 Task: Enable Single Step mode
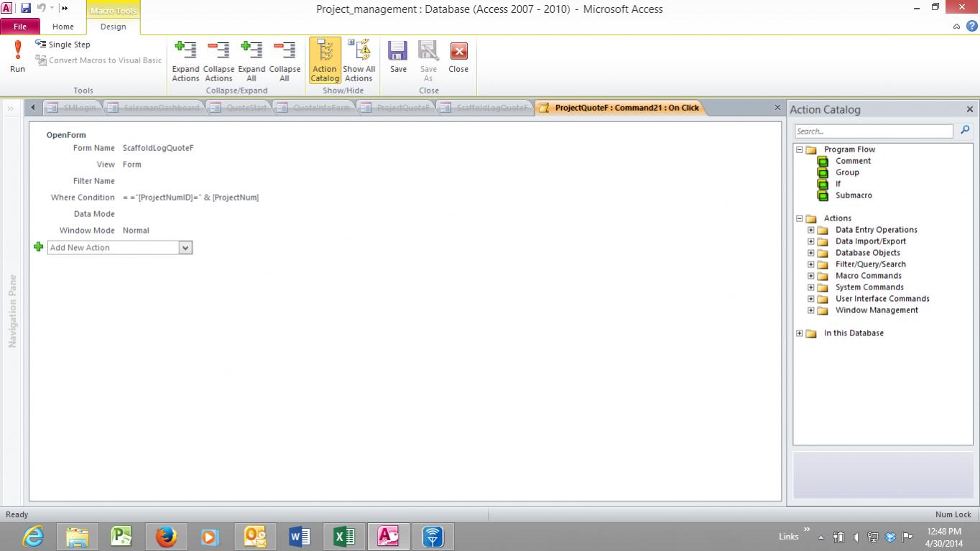click(63, 45)
